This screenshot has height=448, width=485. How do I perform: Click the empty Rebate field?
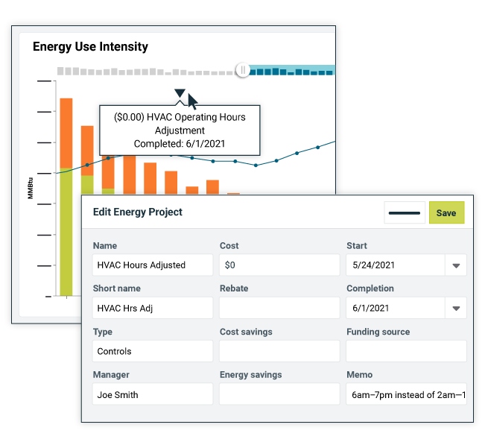[x=279, y=308]
